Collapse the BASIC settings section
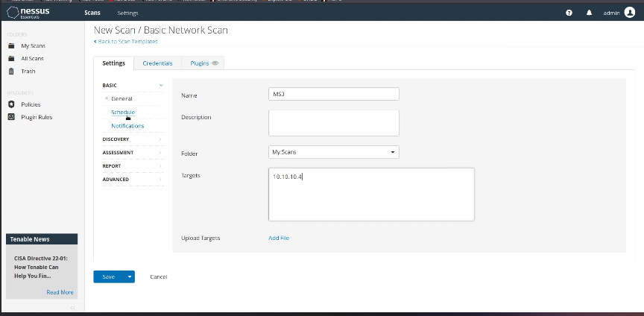 (161, 86)
